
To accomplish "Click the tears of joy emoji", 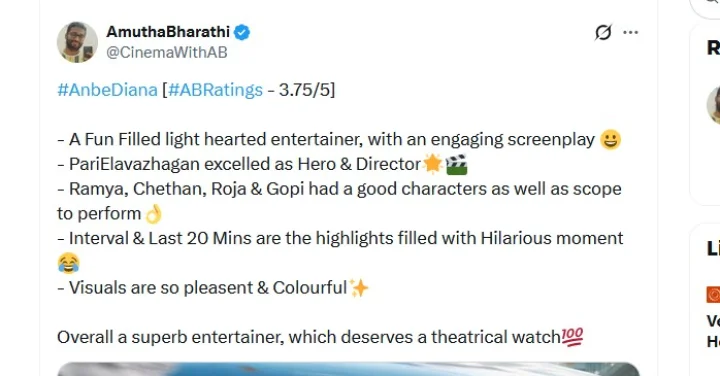I will pos(68,263).
